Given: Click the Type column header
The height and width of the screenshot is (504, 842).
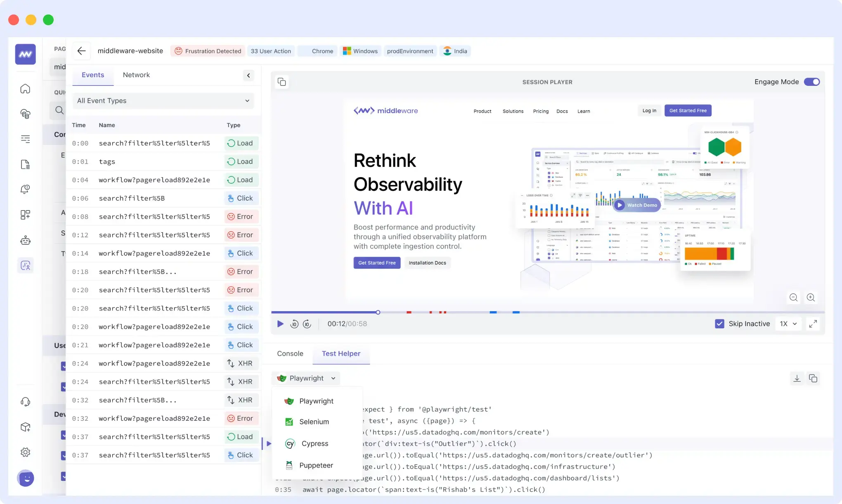Looking at the screenshot, I should tap(233, 125).
